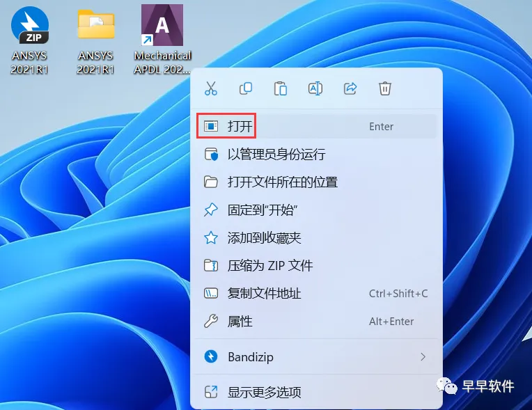Click the Share icon
The height and width of the screenshot is (410, 532).
(350, 88)
